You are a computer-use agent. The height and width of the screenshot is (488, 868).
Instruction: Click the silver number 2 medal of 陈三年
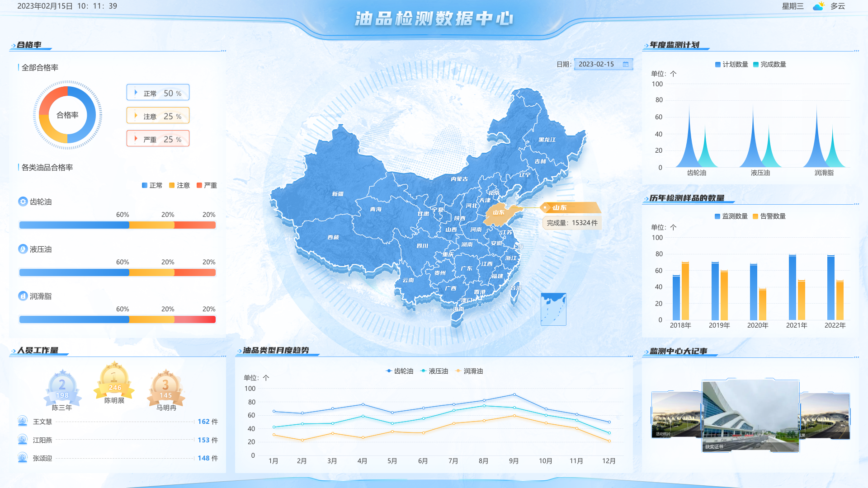[x=62, y=385]
